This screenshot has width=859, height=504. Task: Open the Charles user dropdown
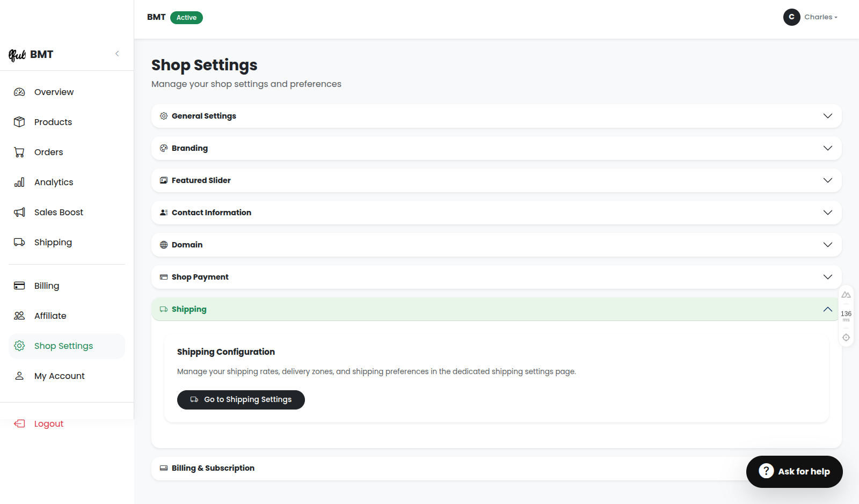811,17
